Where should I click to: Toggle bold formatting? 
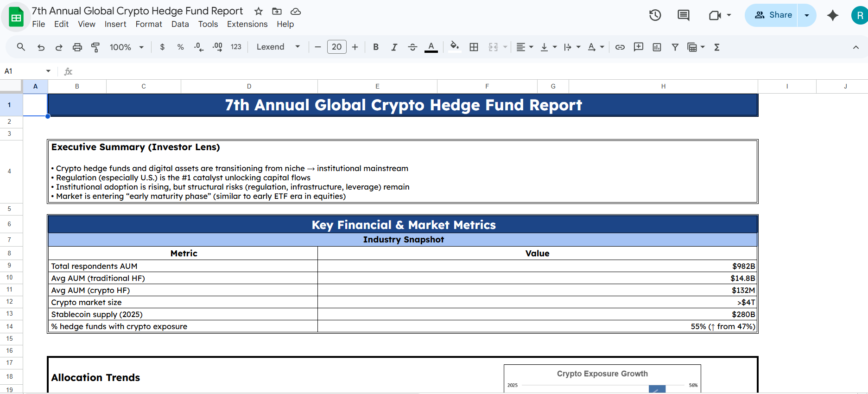click(376, 47)
